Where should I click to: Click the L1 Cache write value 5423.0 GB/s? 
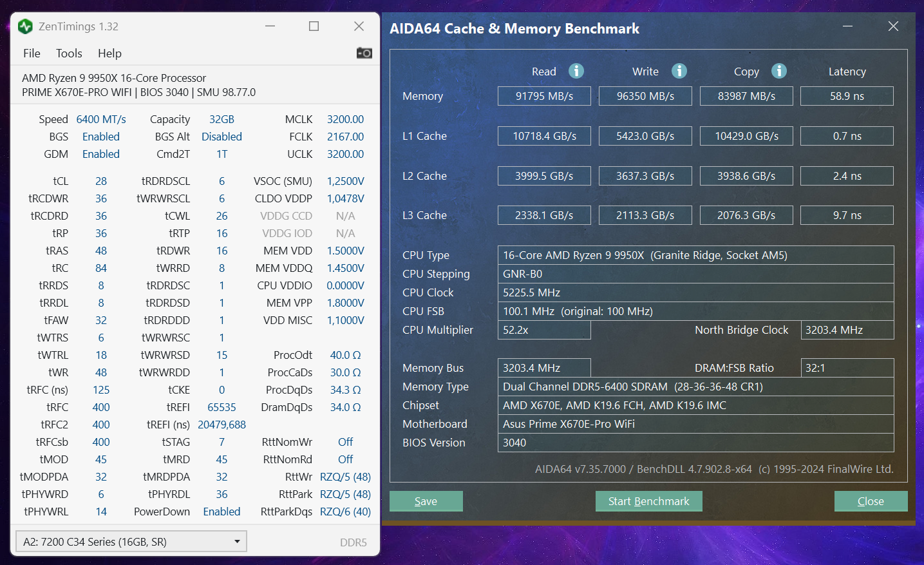click(x=645, y=136)
